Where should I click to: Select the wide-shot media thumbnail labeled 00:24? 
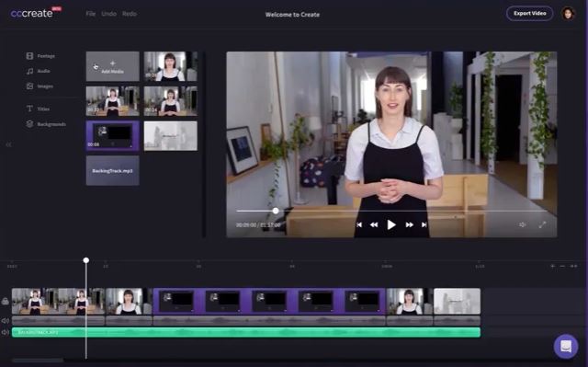(x=171, y=101)
